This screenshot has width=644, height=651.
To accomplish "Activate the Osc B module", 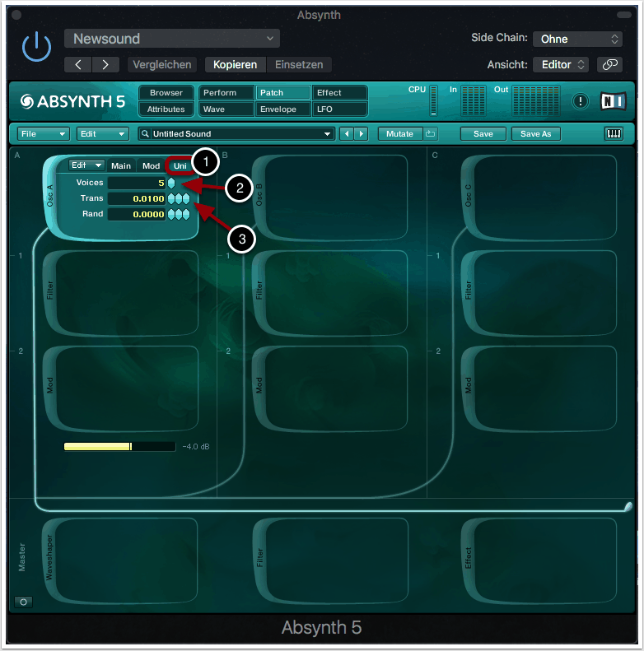I will [x=330, y=198].
